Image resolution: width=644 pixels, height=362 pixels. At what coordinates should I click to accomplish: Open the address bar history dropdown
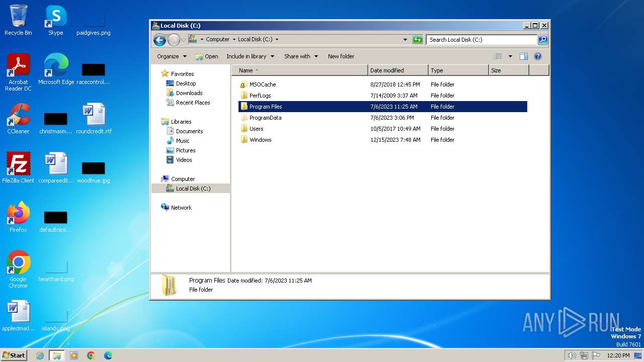(x=406, y=40)
